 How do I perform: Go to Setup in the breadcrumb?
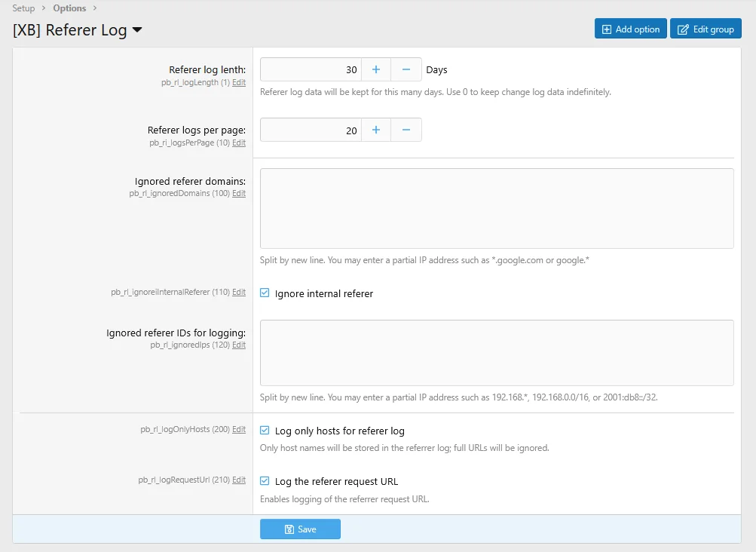[23, 8]
